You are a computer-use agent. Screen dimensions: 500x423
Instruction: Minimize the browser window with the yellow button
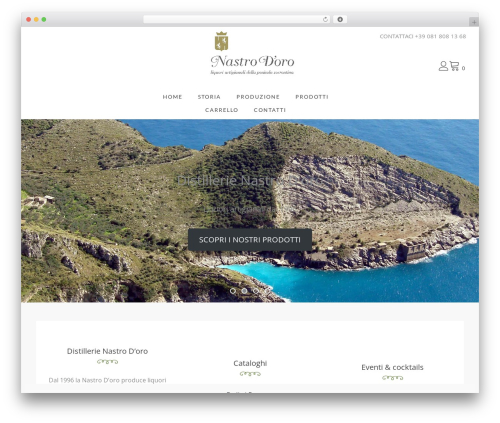[36, 19]
